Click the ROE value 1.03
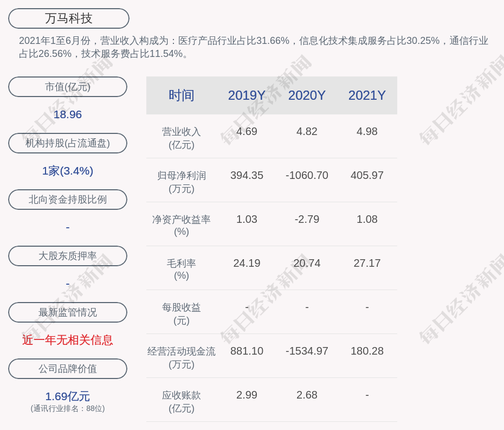The width and height of the screenshot is (504, 430). (x=247, y=219)
